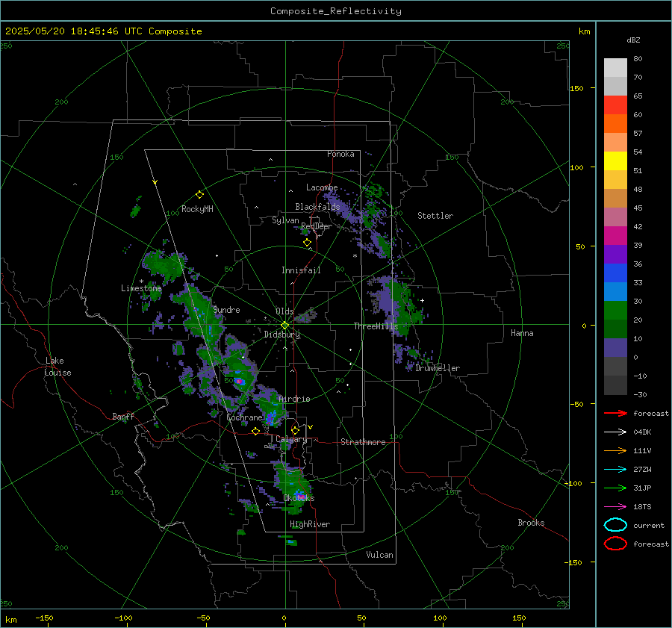Click the RockyMH label
This screenshot has height=628, width=672.
[197, 209]
